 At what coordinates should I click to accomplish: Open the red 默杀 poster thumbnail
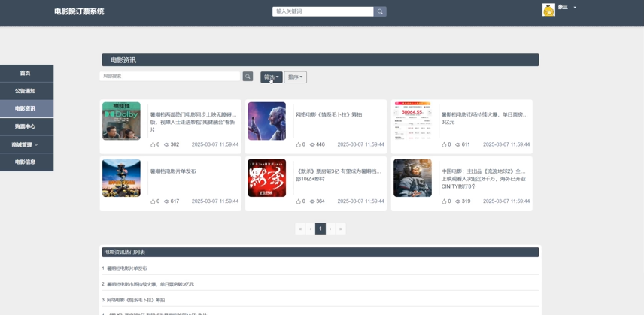click(x=267, y=178)
